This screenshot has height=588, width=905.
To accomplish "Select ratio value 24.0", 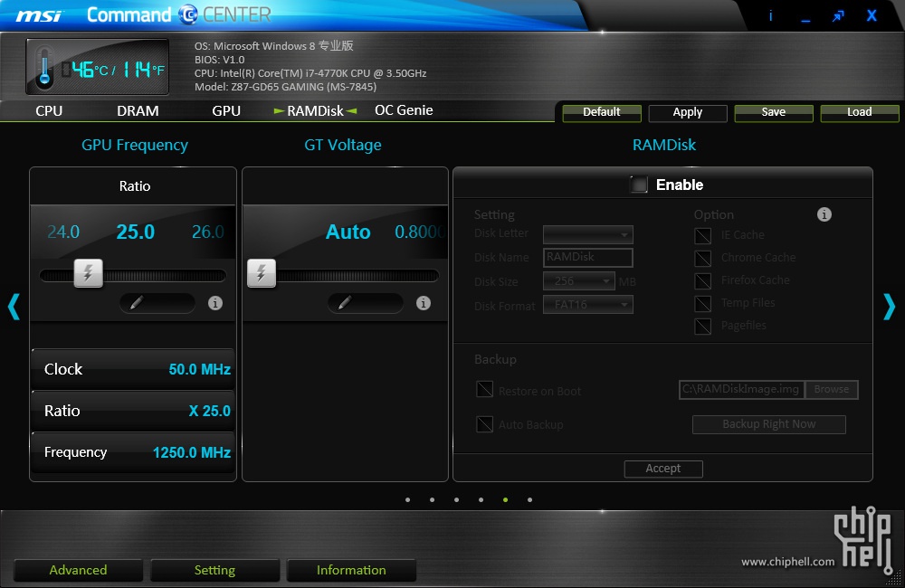I will click(63, 232).
